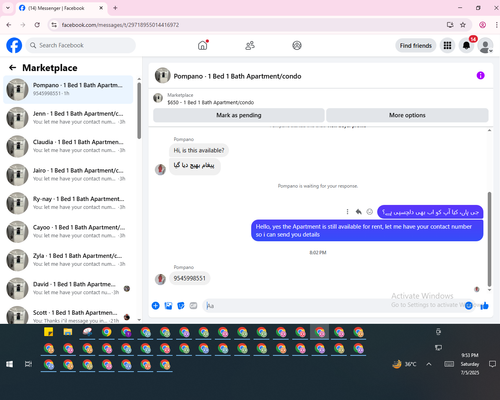Open the Friends icon in top bar

coord(250,45)
